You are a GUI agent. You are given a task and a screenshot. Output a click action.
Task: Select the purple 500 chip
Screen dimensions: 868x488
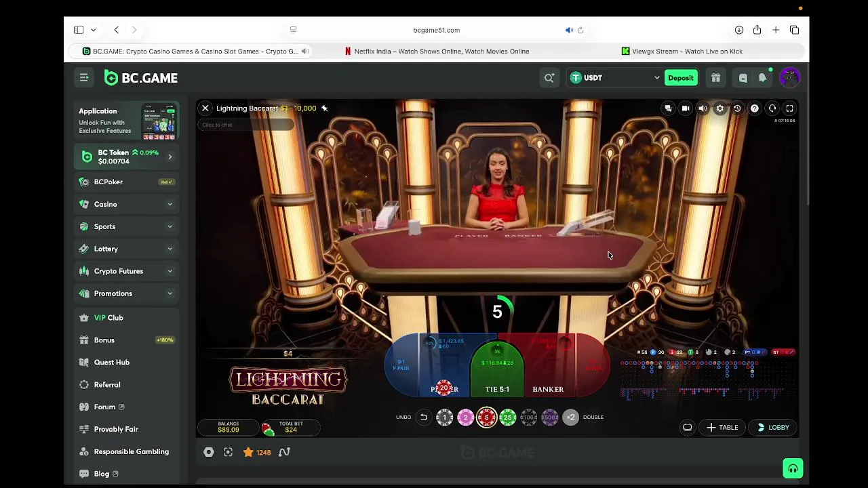(550, 418)
